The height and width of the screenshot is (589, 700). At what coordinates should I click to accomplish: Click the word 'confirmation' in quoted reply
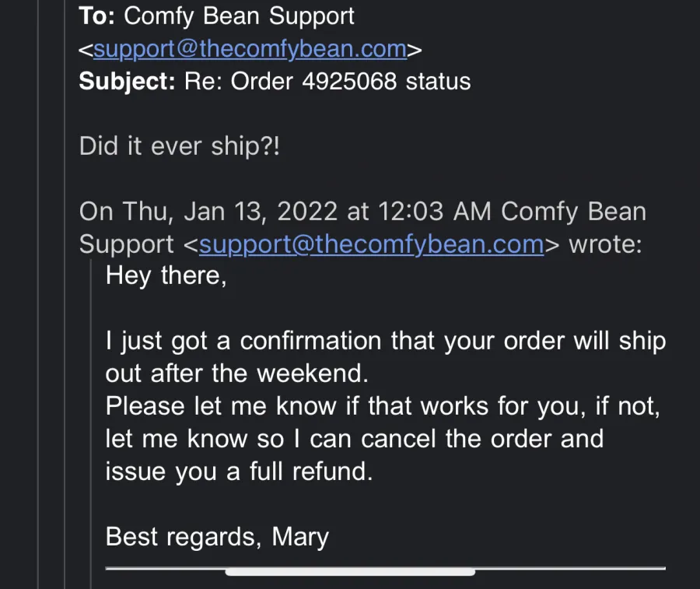tap(310, 341)
